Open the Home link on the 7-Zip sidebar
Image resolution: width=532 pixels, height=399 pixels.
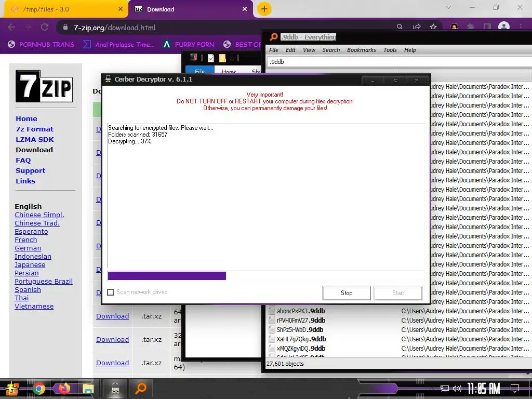click(26, 119)
